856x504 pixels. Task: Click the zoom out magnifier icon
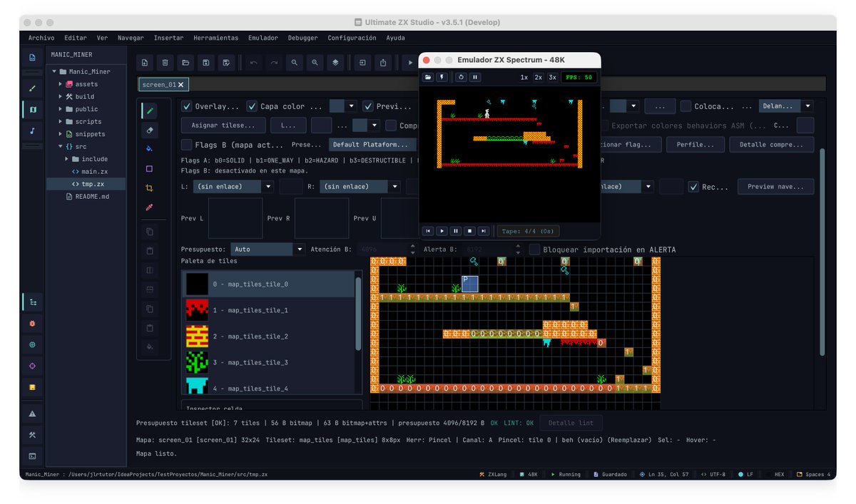pyautogui.click(x=294, y=63)
